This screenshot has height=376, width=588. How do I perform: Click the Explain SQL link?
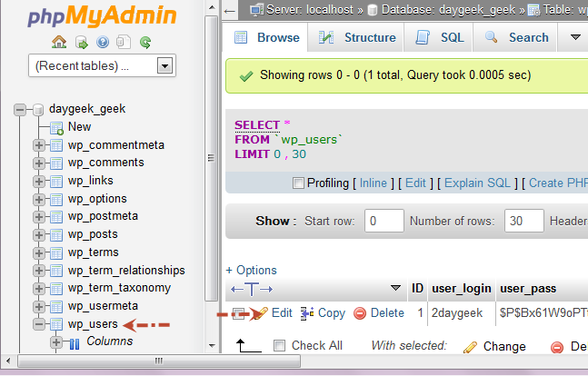(x=477, y=183)
